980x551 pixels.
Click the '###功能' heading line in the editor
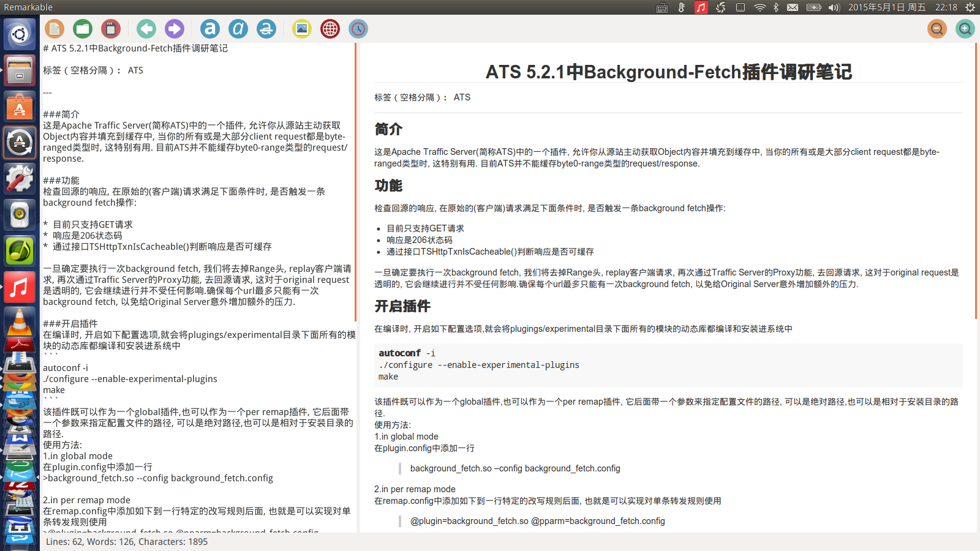[61, 181]
